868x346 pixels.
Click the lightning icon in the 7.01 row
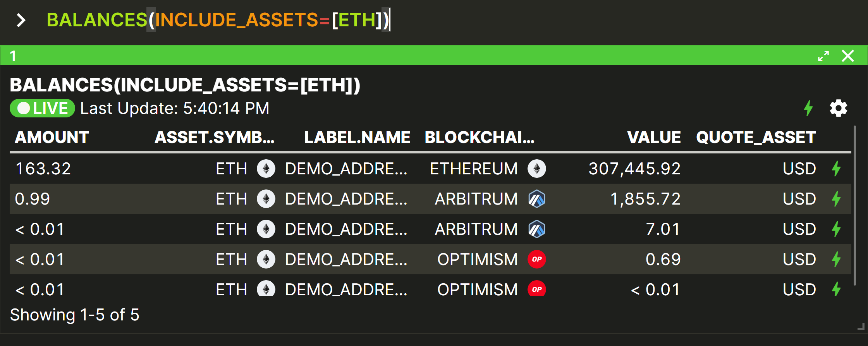pyautogui.click(x=836, y=229)
